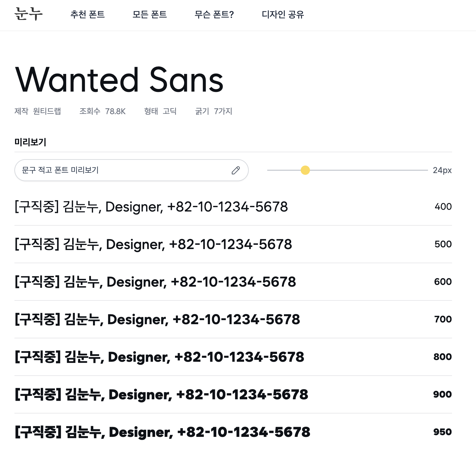Select the weight 900 preview sentence
Image resolution: width=476 pixels, height=449 pixels.
click(x=161, y=395)
